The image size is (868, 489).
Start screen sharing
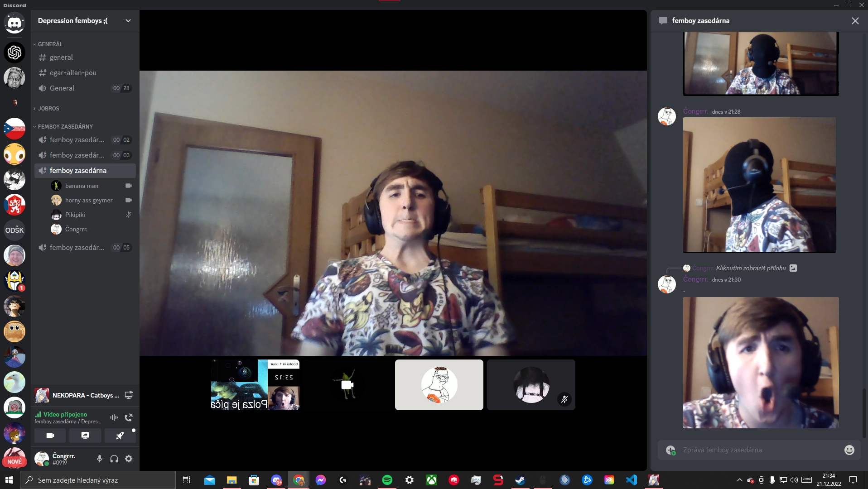(x=85, y=436)
